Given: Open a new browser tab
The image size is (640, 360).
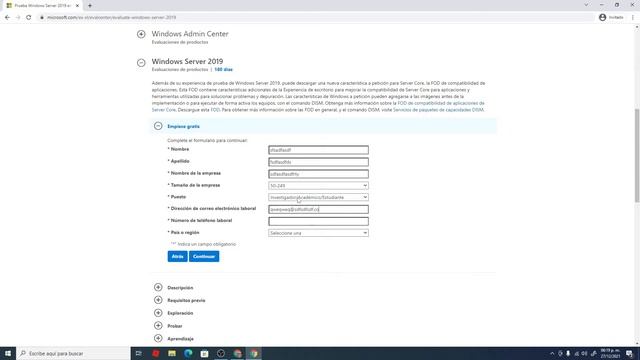Looking at the screenshot, I should click(90, 6).
